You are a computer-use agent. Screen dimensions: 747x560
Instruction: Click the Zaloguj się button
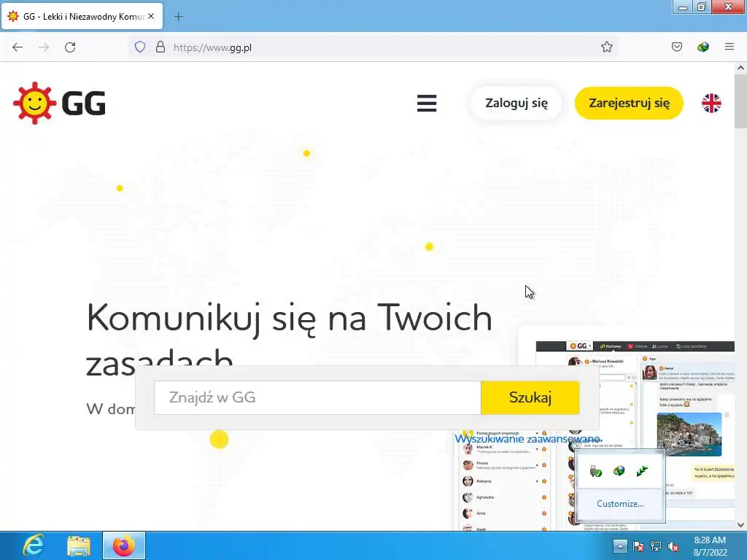tap(516, 103)
